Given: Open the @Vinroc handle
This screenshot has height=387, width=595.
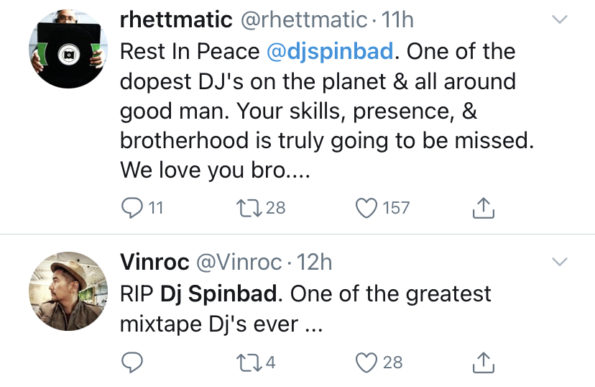Looking at the screenshot, I should coord(239,262).
